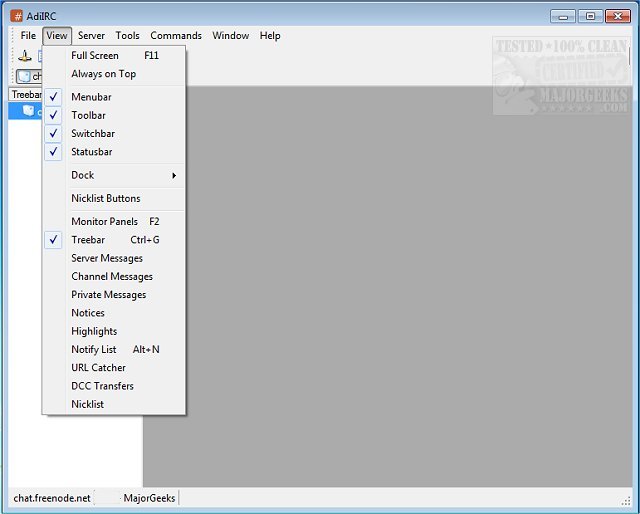This screenshot has height=514, width=640.
Task: Open the URL Catcher
Action: pyautogui.click(x=114, y=367)
